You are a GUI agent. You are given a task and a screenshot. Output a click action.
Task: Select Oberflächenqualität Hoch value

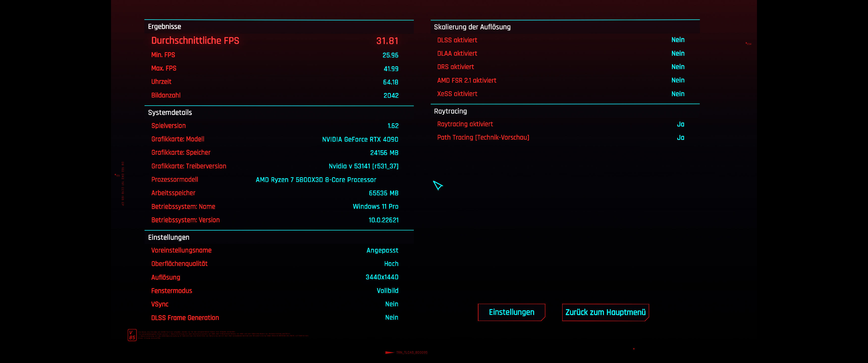[391, 264]
